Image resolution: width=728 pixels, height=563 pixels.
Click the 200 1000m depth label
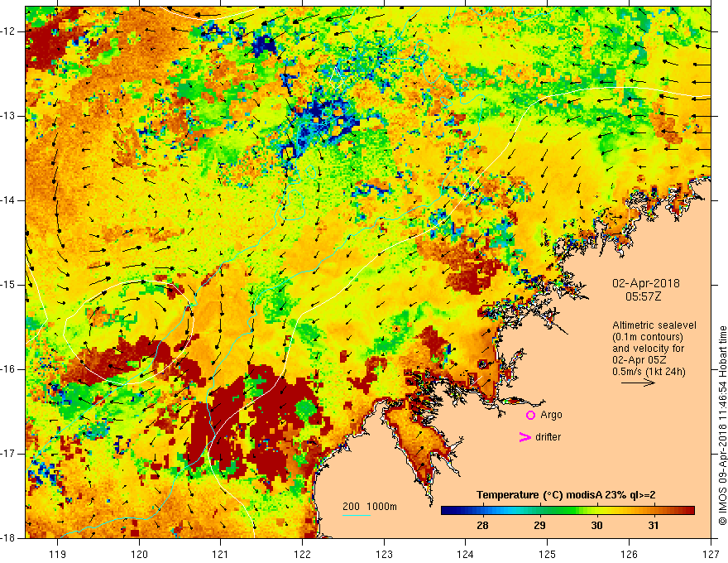tap(370, 507)
